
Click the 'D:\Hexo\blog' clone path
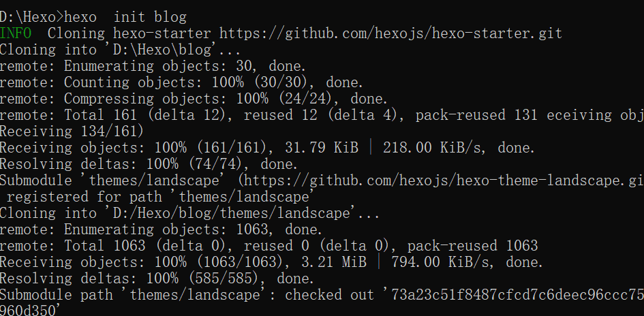tap(162, 49)
